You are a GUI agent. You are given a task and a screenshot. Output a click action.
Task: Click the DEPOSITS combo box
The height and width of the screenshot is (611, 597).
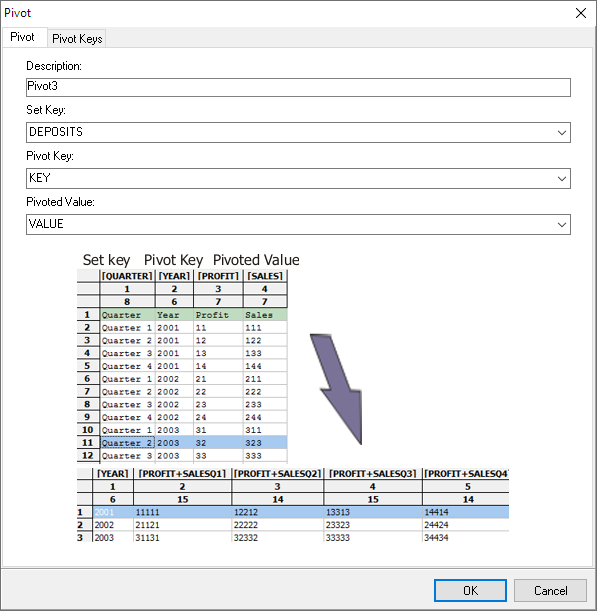[298, 132]
